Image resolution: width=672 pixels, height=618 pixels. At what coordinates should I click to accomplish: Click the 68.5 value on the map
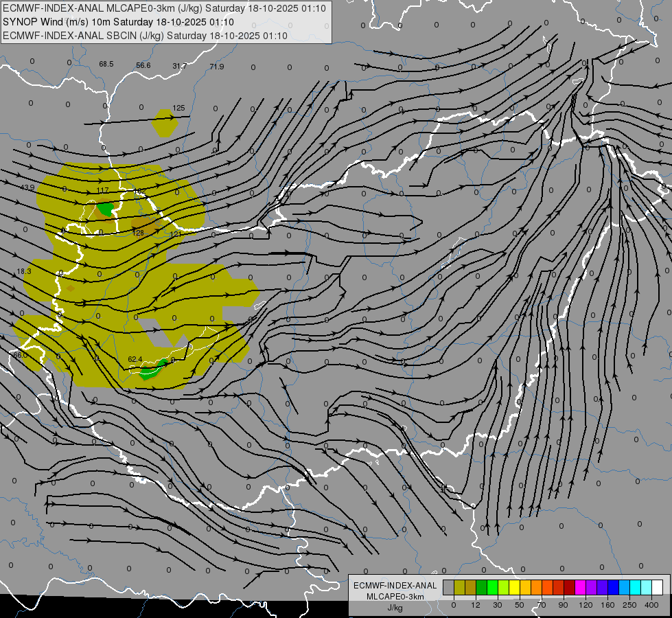tap(106, 65)
